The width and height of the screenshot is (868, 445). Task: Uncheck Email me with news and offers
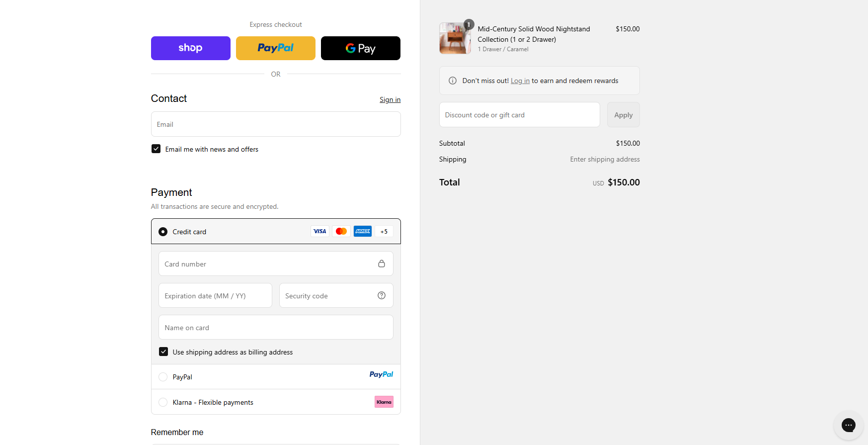pos(156,149)
